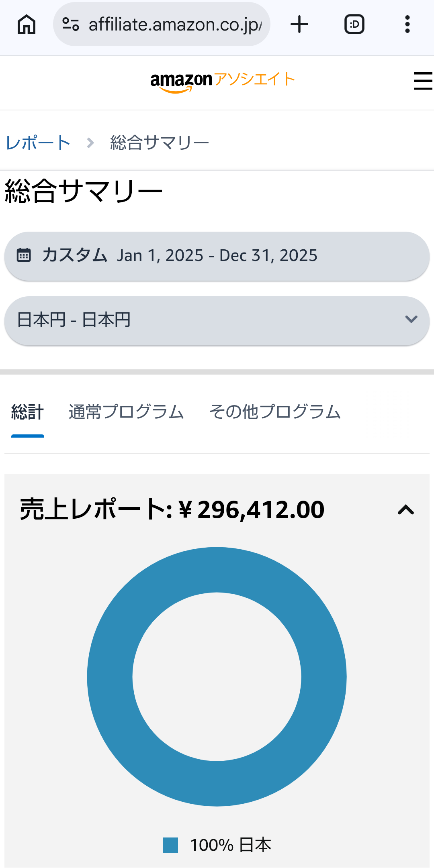Click the blue 日本 legend swatch
This screenshot has width=434, height=868.
(170, 845)
